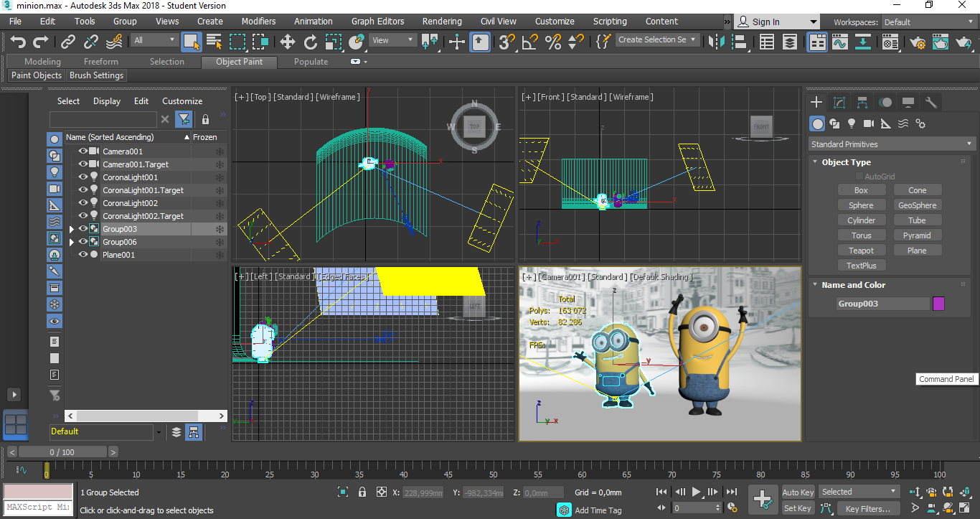
Task: Toggle the Auto Key button
Action: click(798, 492)
